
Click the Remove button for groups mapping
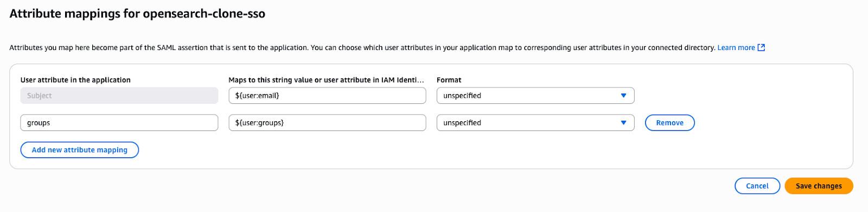[669, 123]
